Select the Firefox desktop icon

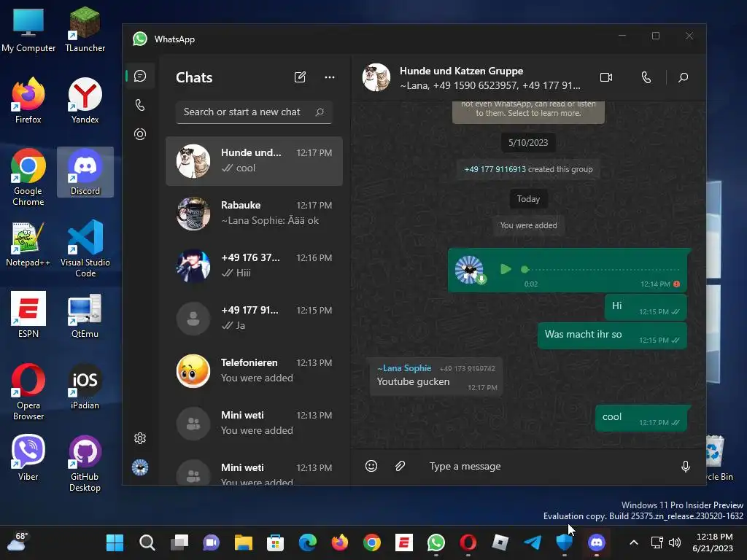click(28, 101)
